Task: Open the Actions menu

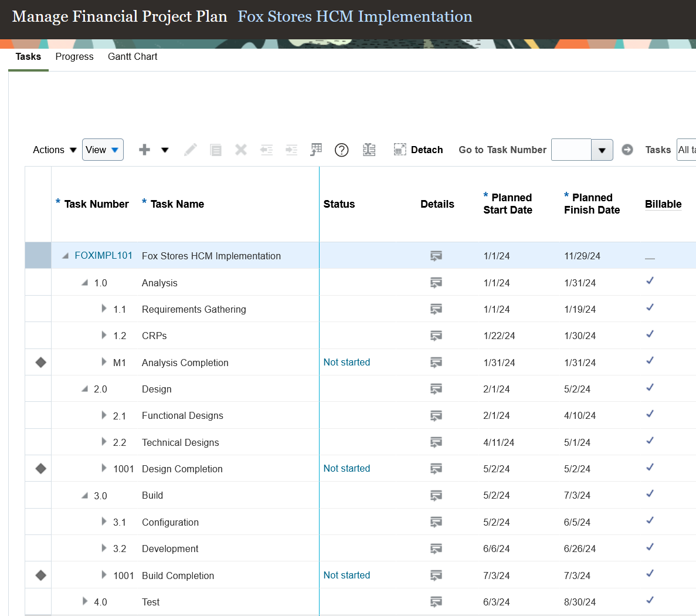Action: [55, 150]
